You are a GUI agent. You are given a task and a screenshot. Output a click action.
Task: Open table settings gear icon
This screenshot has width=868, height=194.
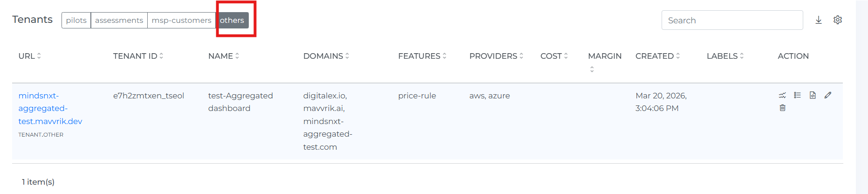837,20
